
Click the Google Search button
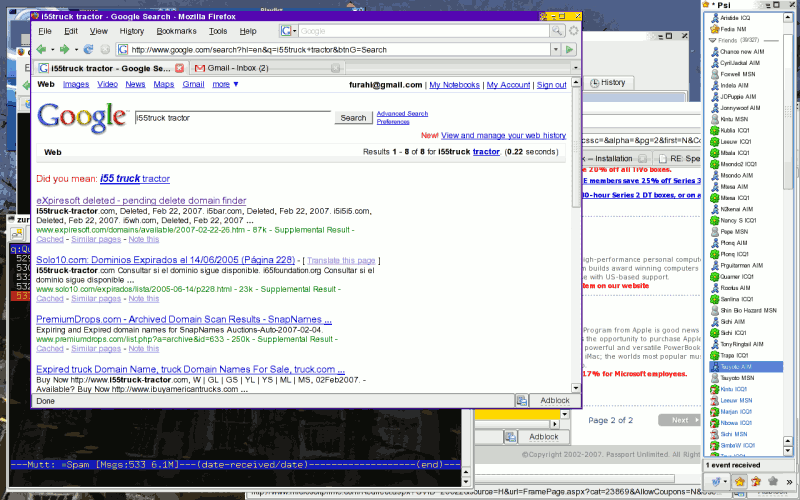coord(353,118)
